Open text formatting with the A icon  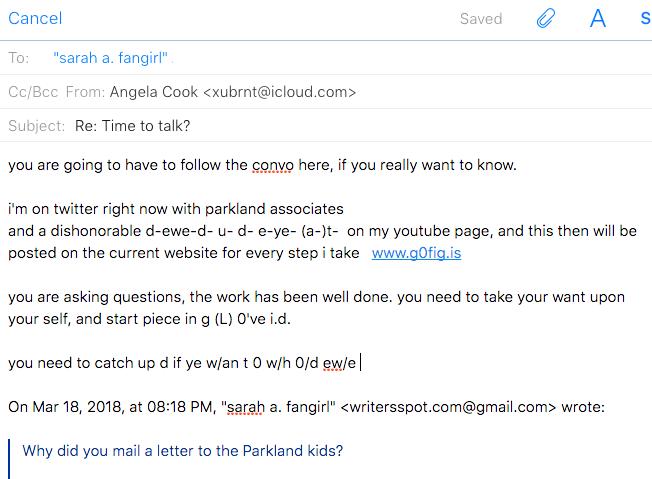coord(598,18)
